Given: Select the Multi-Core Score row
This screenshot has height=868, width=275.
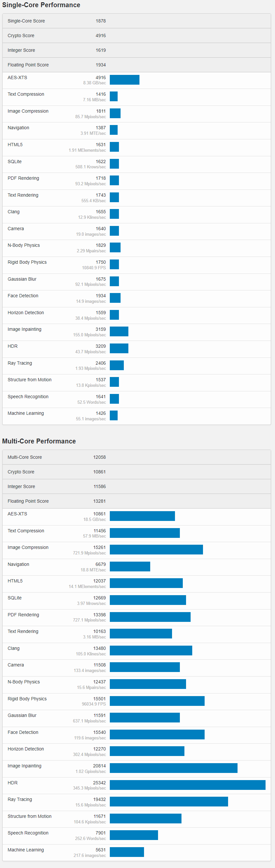Looking at the screenshot, I should [x=137, y=457].
